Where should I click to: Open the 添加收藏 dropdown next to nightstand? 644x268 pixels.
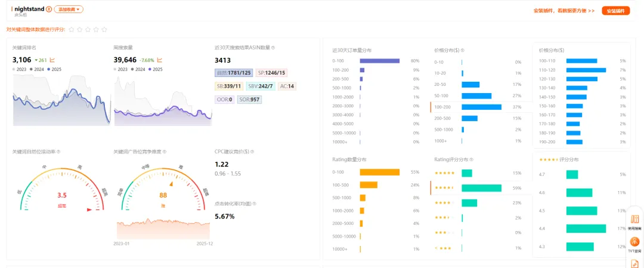69,10
